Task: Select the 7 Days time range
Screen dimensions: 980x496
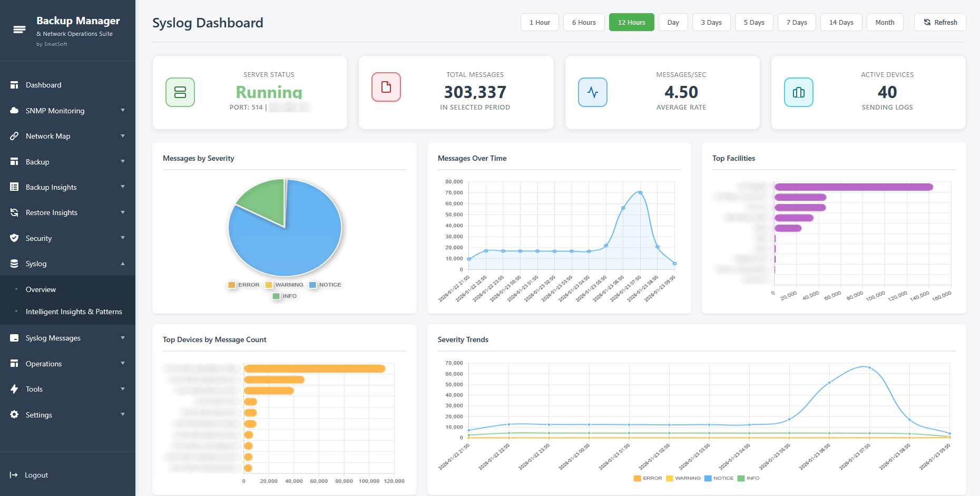Action: [797, 22]
